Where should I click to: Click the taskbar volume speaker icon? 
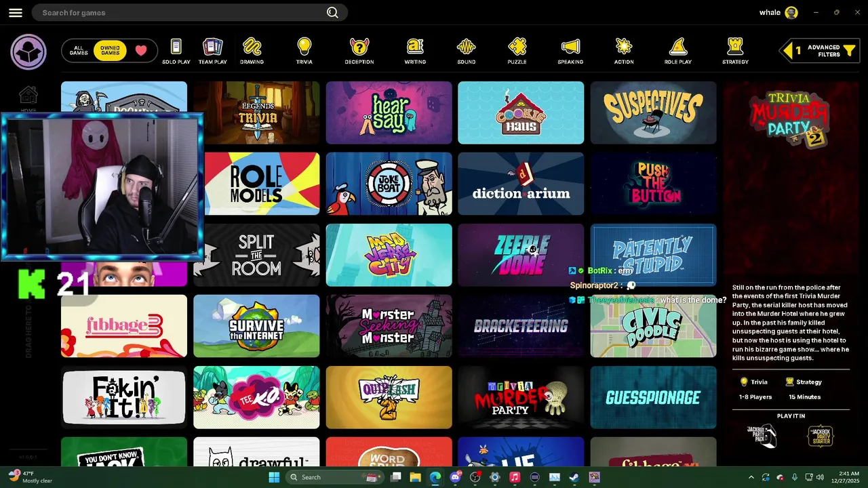(x=821, y=477)
